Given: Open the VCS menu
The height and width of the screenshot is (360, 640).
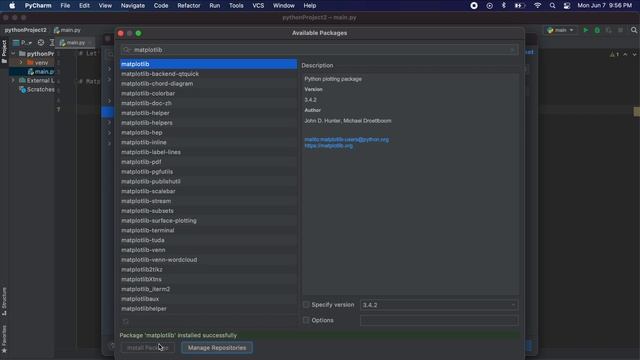Looking at the screenshot, I should (258, 6).
